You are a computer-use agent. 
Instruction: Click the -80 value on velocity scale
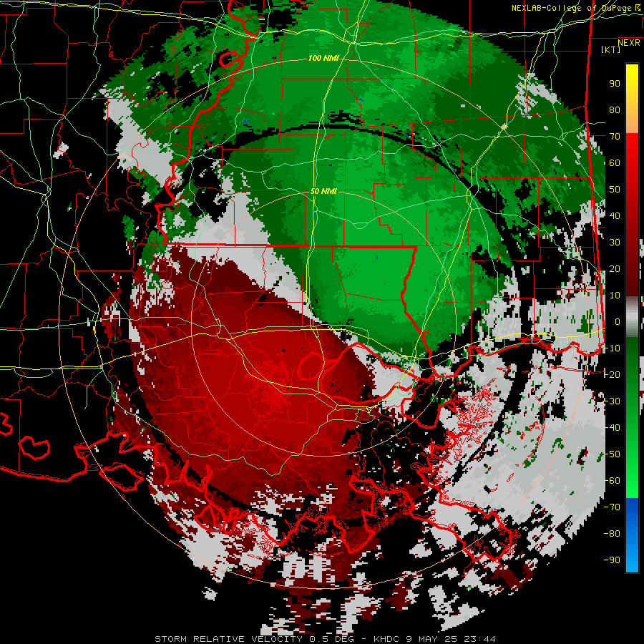(612, 534)
